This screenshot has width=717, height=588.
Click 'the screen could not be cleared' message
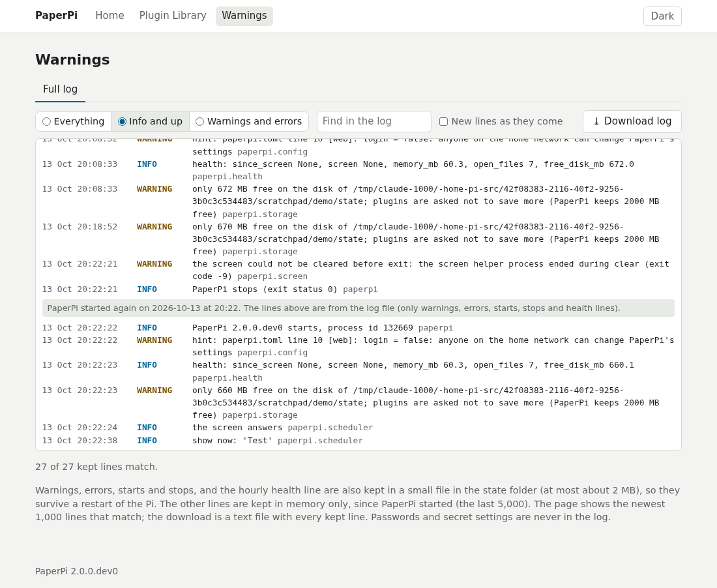[430, 271]
